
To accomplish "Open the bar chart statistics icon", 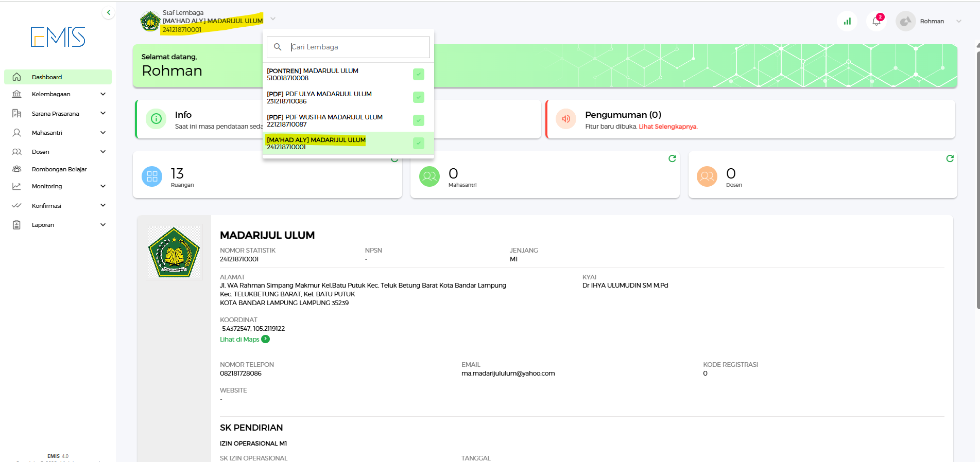I will pyautogui.click(x=847, y=21).
